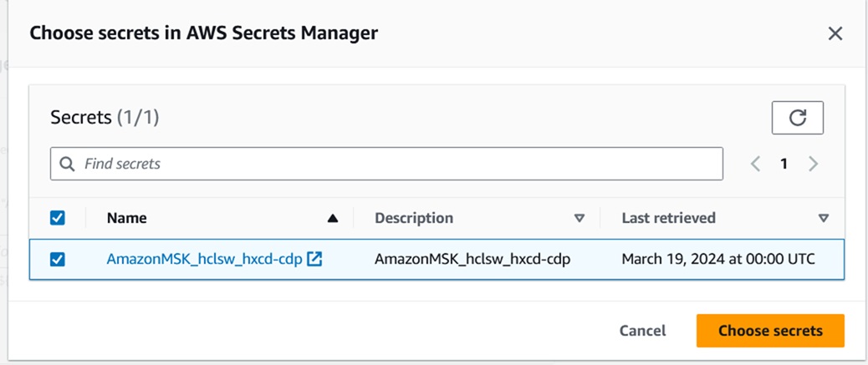Image resolution: width=868 pixels, height=365 pixels.
Task: Open the AmazonMSK_hclsw_hxcd-cdp secret link
Action: point(204,259)
